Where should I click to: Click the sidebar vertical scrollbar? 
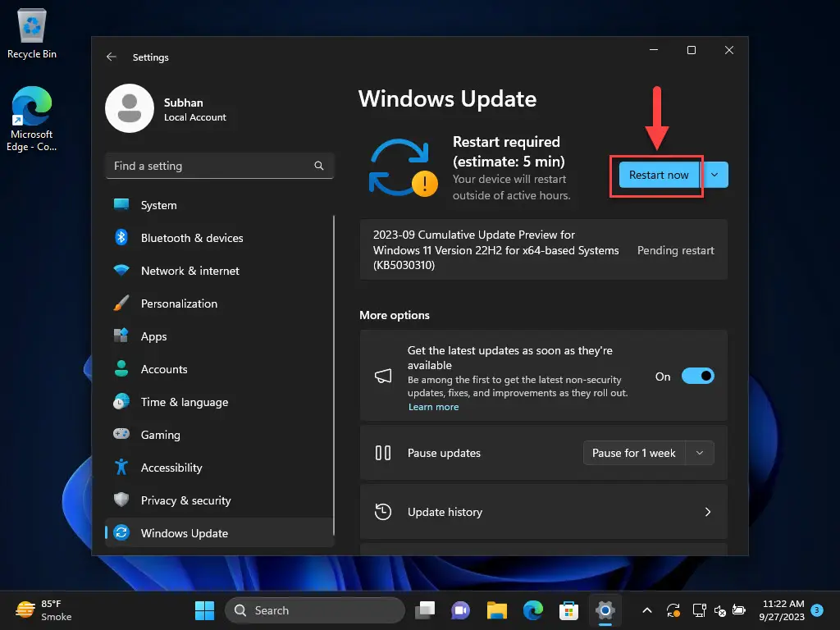[x=334, y=375]
